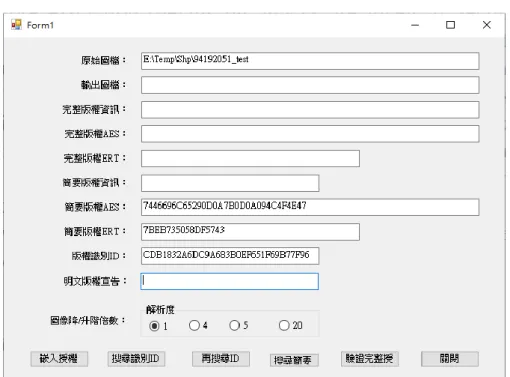
Task: Focus the 原始圖檔 path input field
Action: click(x=310, y=61)
